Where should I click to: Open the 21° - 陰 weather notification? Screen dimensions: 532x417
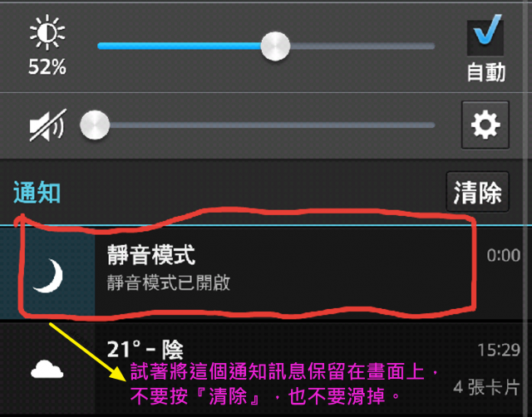click(260, 370)
